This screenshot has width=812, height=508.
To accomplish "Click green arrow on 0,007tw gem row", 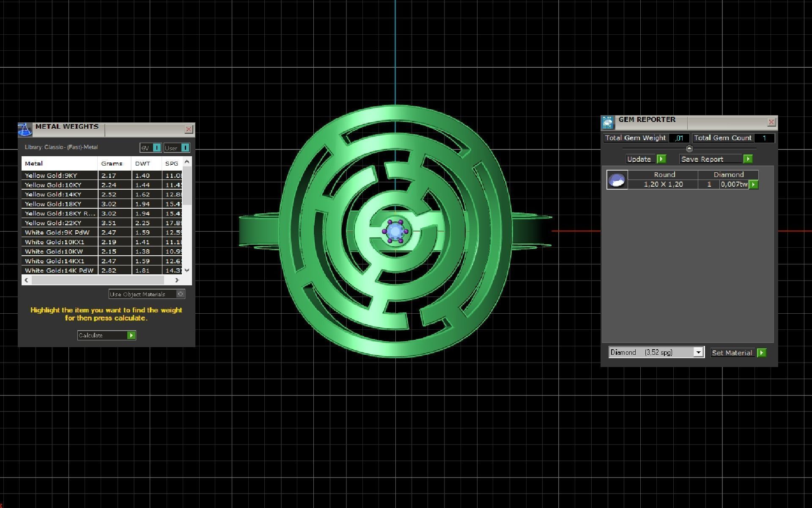I will click(754, 185).
